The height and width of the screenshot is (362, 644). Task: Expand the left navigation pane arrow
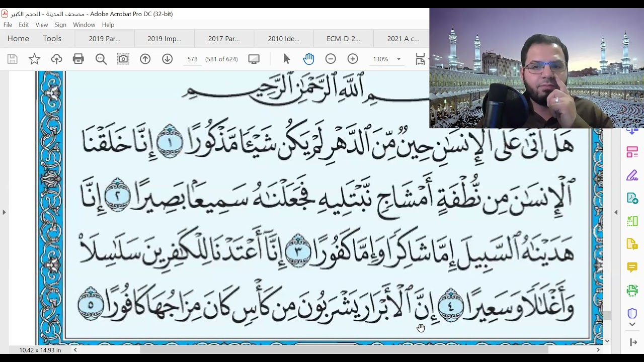pos(4,212)
